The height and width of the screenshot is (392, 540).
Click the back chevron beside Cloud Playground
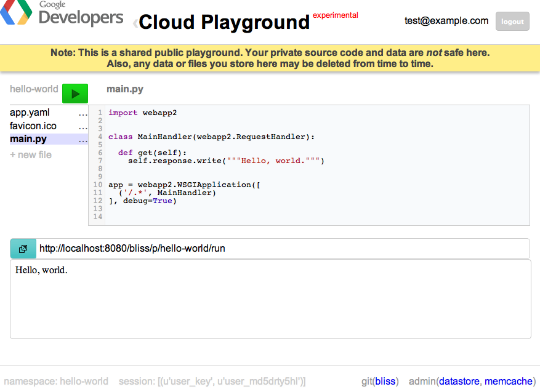click(x=133, y=22)
